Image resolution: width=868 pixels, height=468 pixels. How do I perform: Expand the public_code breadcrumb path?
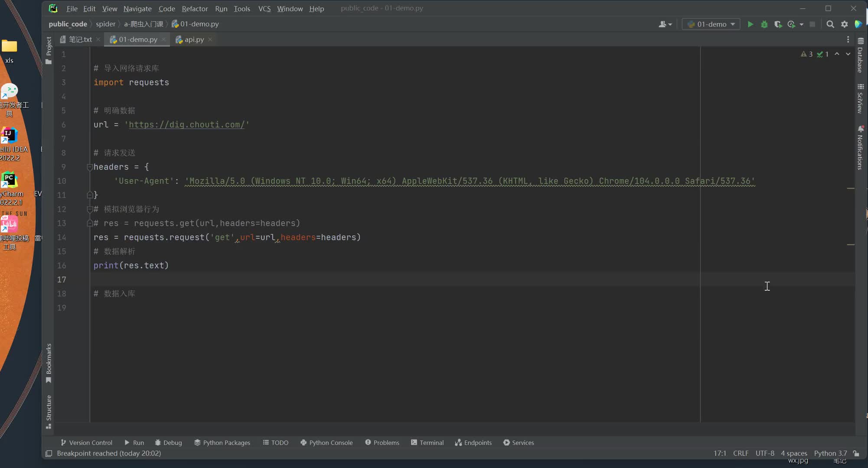coord(68,24)
